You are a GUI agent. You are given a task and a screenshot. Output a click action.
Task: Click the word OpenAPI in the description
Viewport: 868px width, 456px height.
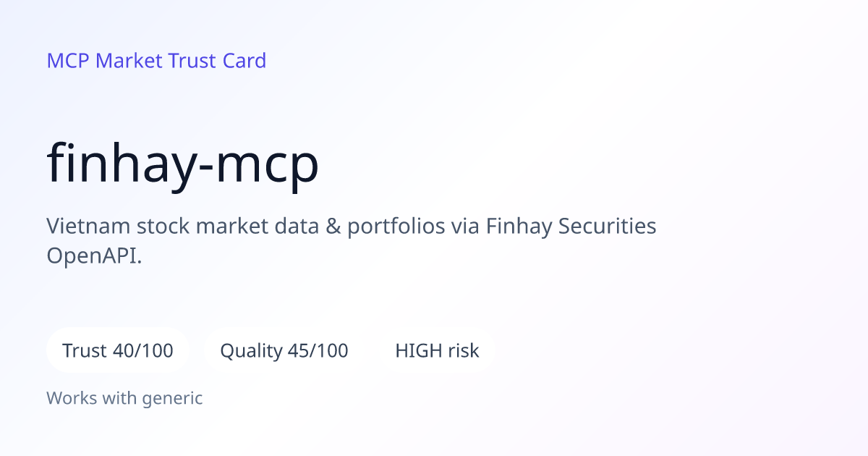[x=90, y=256]
